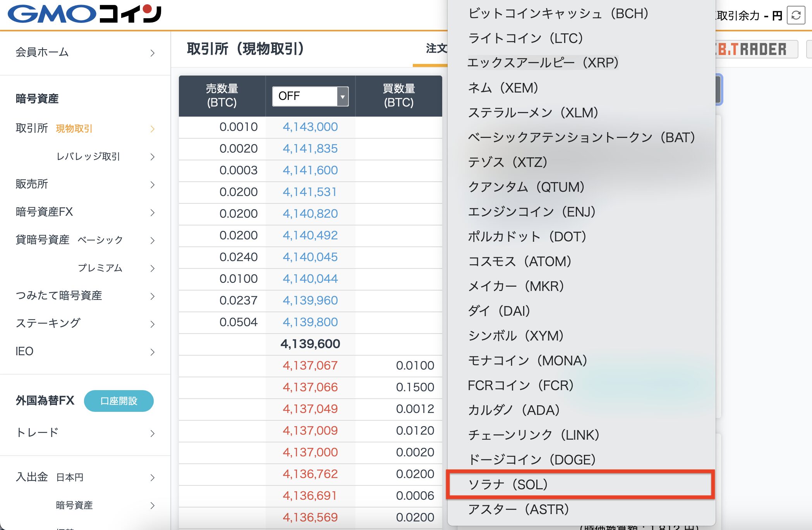Choose エックスアールピー (XRP) in the dropdown

point(581,63)
